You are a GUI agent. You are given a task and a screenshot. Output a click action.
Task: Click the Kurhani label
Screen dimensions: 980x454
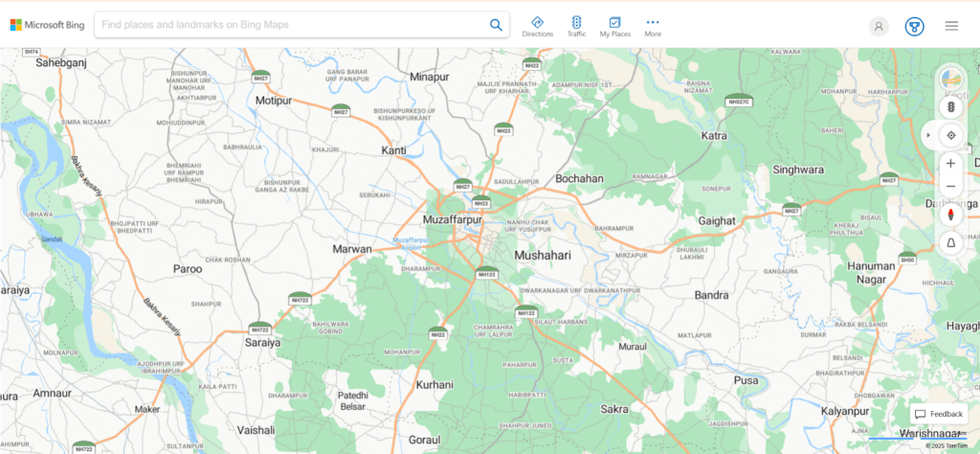pos(434,385)
